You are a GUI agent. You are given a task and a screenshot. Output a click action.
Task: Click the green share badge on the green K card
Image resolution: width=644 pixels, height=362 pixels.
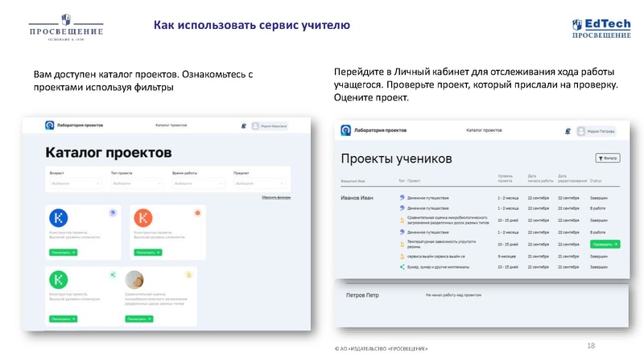click(x=113, y=274)
